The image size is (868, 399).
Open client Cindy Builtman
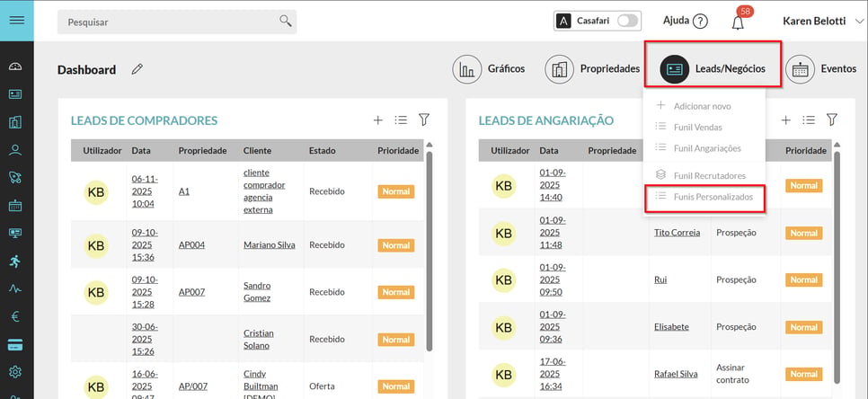point(261,386)
